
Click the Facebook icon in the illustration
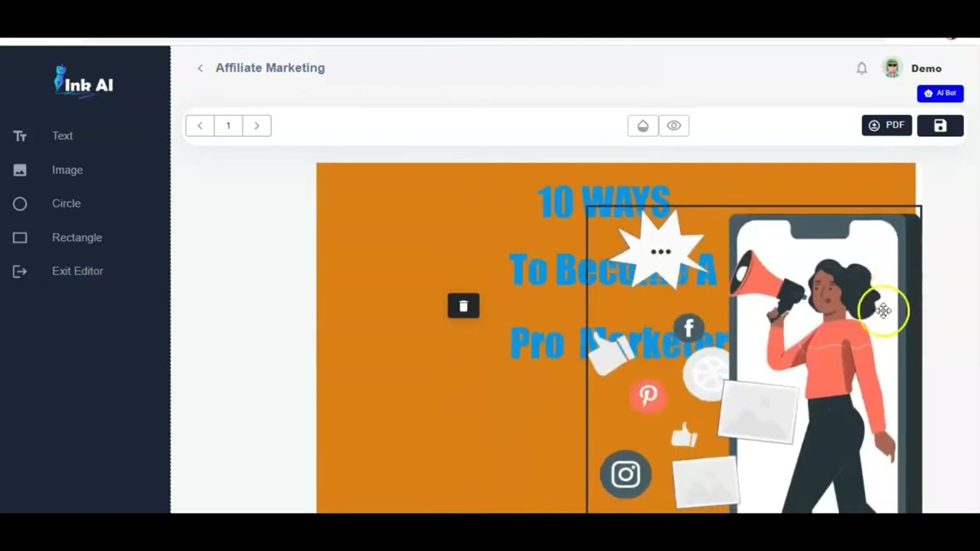[x=689, y=329]
